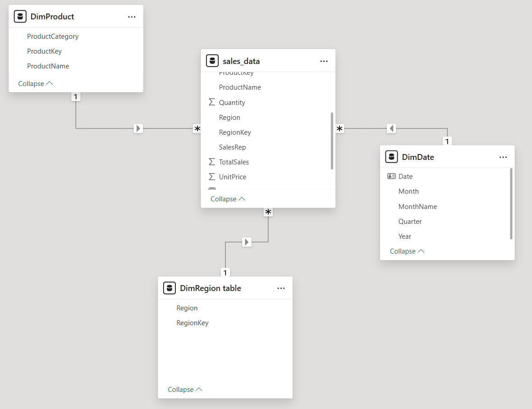Open DimRegion table more options ellipsis
Image resolution: width=532 pixels, height=409 pixels.
click(281, 288)
